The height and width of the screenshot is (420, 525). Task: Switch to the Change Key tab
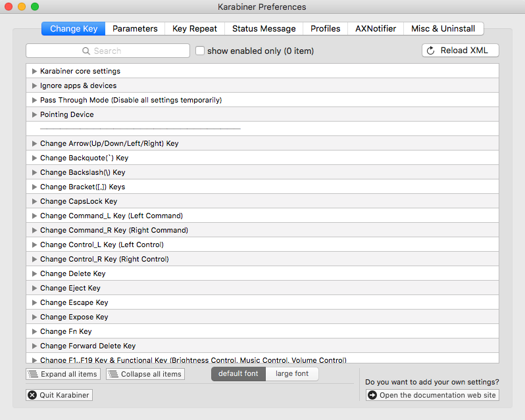click(x=73, y=29)
